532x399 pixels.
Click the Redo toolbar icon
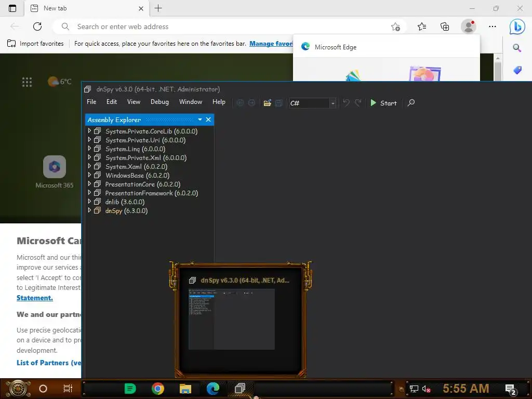click(358, 103)
